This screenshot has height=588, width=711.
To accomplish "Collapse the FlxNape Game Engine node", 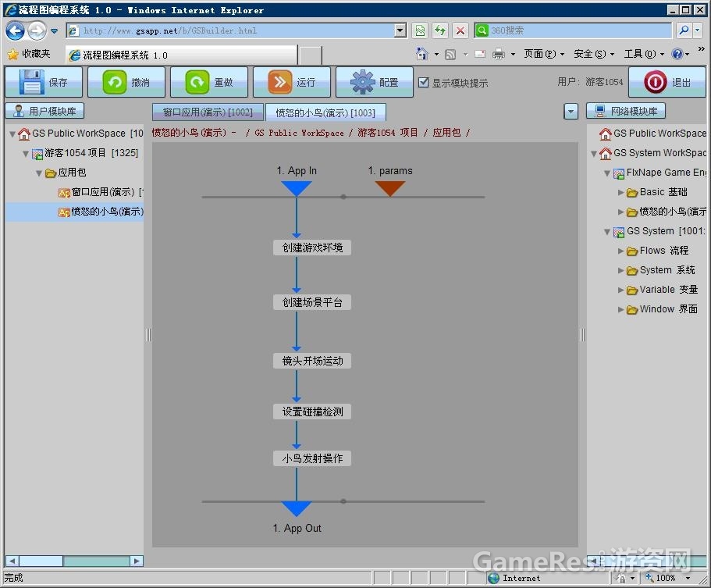I will pos(606,173).
